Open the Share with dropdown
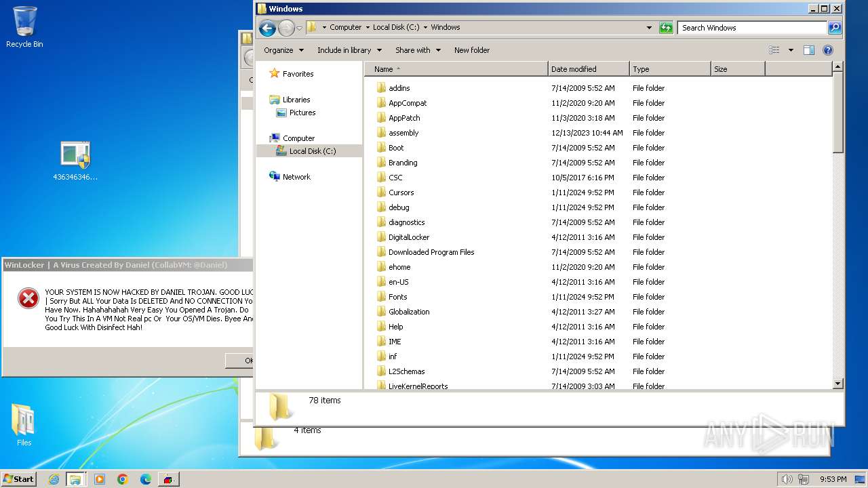Viewport: 868px width, 488px height. pos(418,50)
